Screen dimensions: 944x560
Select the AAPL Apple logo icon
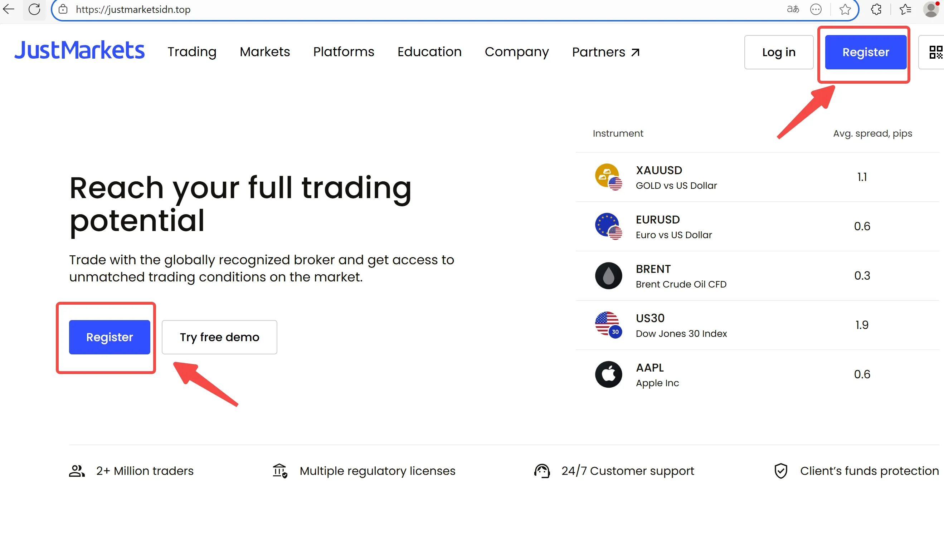[x=608, y=374]
